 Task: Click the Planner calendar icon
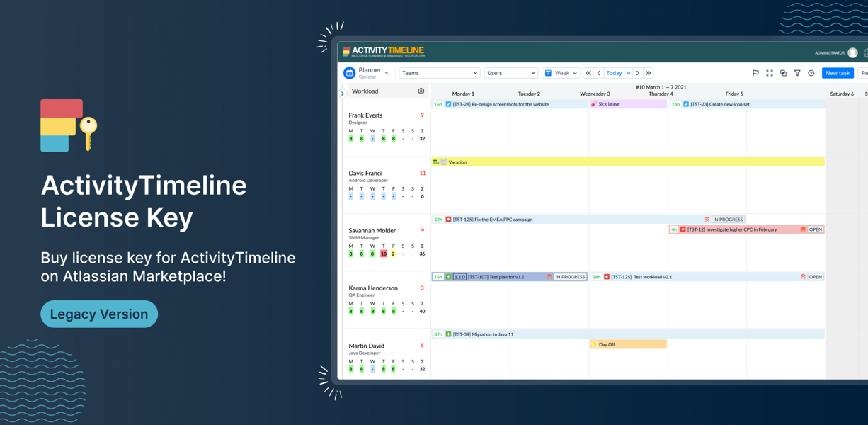[349, 73]
